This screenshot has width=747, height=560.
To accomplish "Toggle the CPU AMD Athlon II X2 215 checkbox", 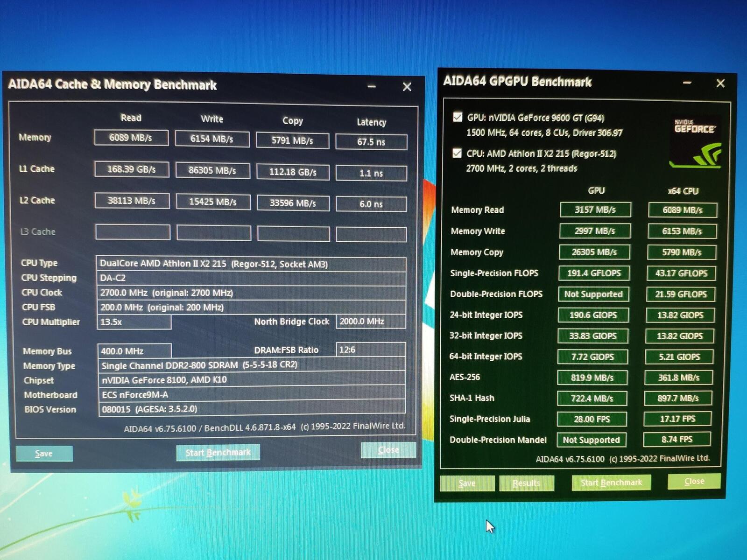I will (457, 153).
